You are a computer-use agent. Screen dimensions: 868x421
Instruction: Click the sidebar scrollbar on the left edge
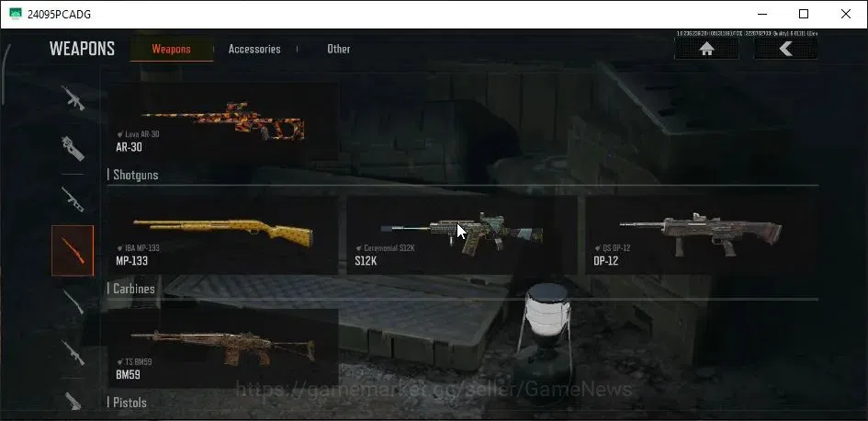5,74
